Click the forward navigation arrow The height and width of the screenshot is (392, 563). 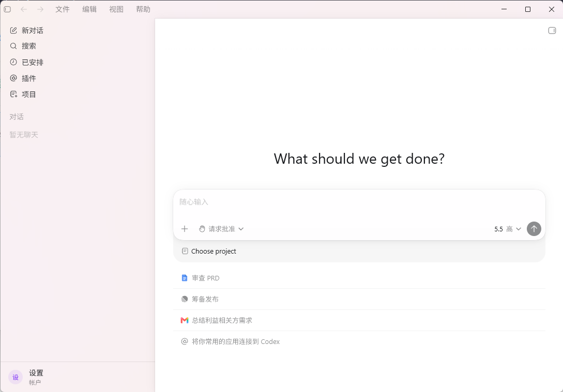(40, 9)
